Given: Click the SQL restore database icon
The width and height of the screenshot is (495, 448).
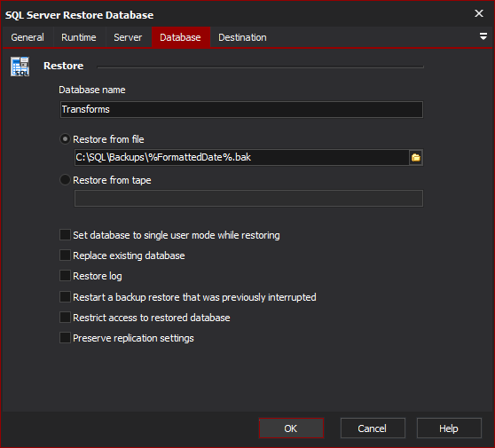Looking at the screenshot, I should (20, 67).
